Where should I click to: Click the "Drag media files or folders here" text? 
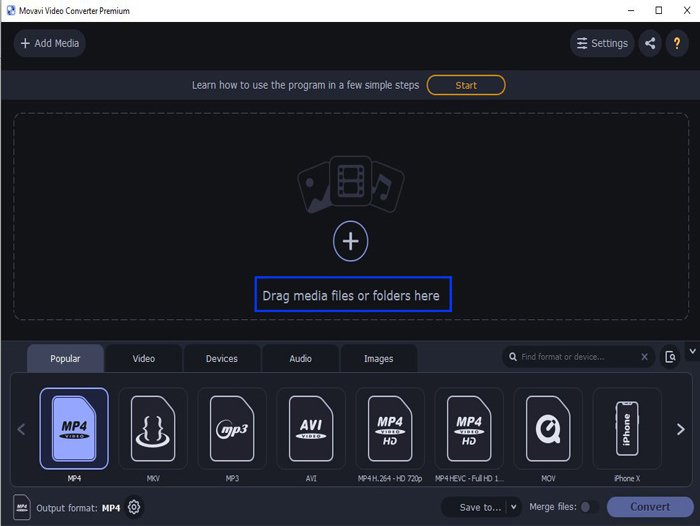351,296
